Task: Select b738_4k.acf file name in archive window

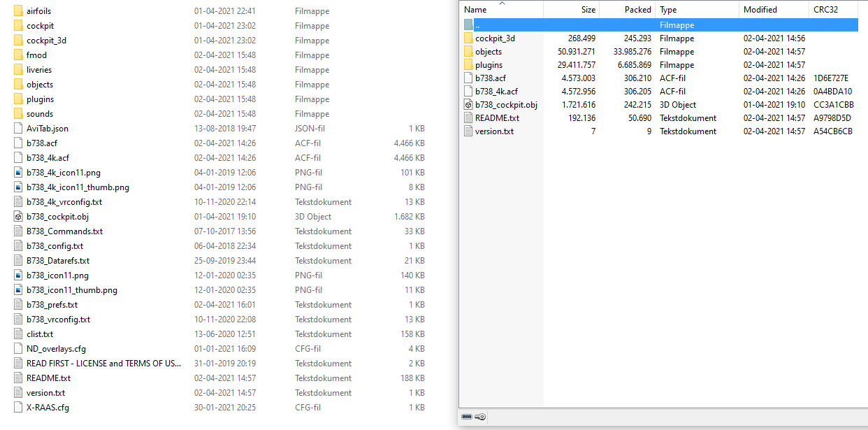Action: click(x=496, y=92)
